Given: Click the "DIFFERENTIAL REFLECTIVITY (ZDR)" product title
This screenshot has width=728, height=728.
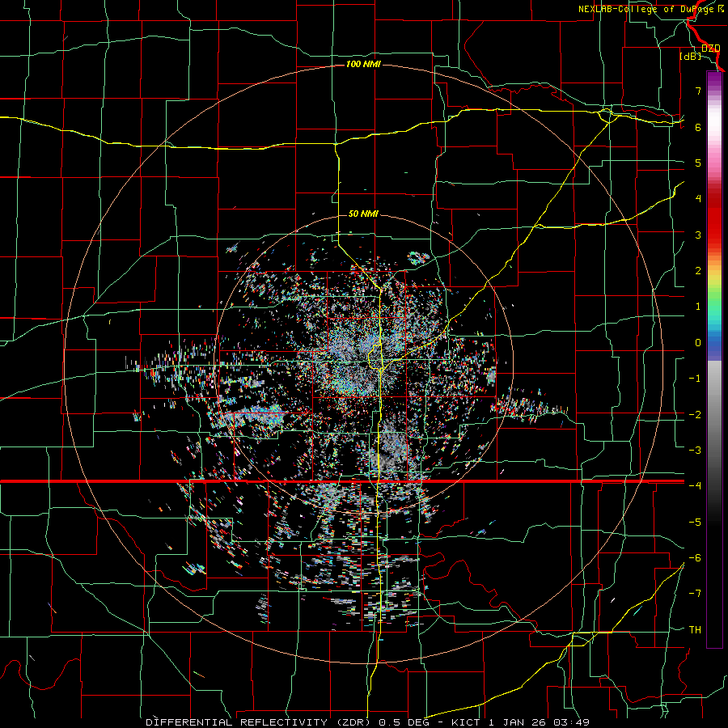Looking at the screenshot, I should point(258,722).
